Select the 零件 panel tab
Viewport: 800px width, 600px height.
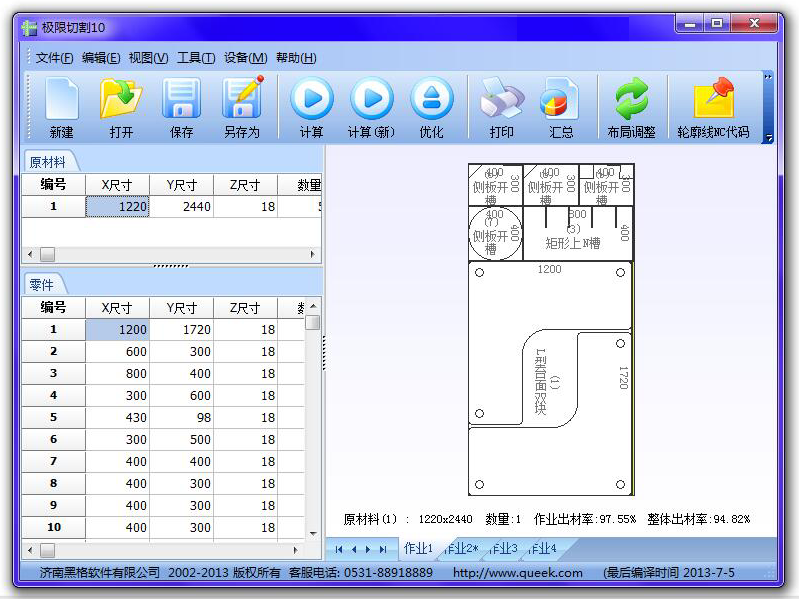coord(41,285)
